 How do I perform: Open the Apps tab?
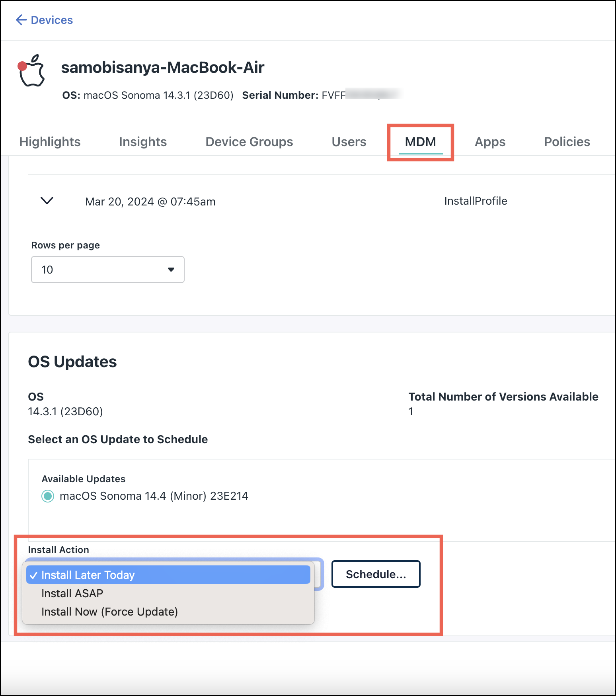point(490,142)
